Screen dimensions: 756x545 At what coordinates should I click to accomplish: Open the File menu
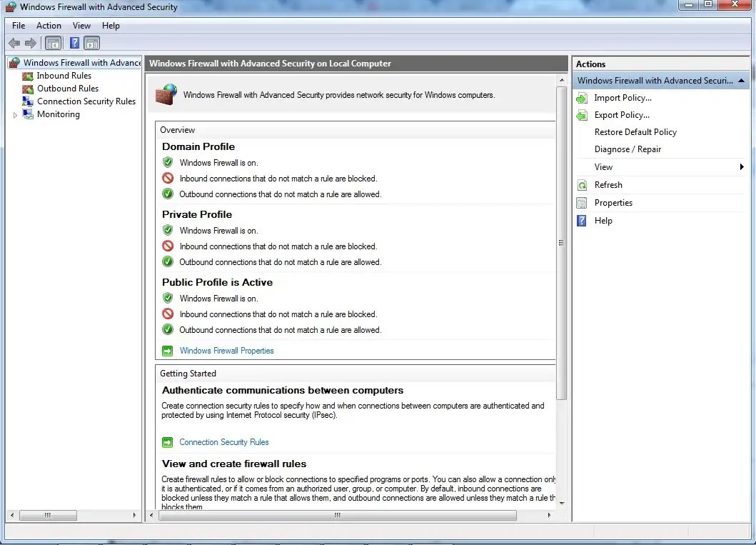click(x=19, y=26)
